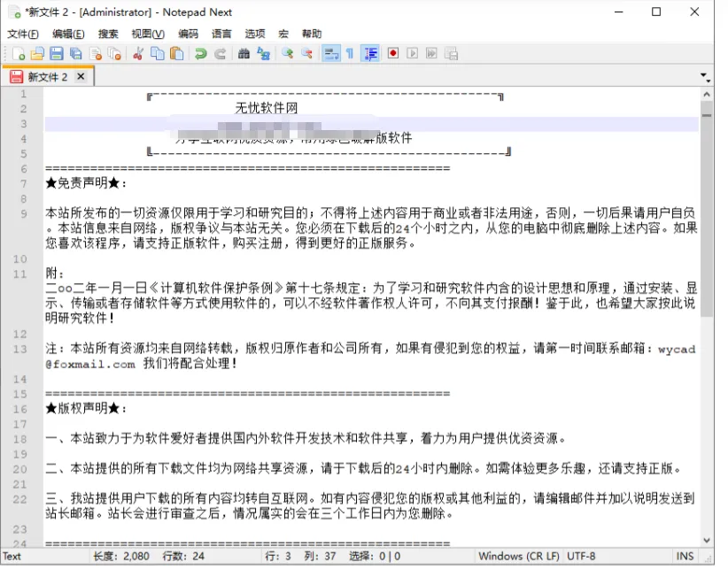728x570 pixels.
Task: Cut selection with the scissors icon
Action: (137, 54)
